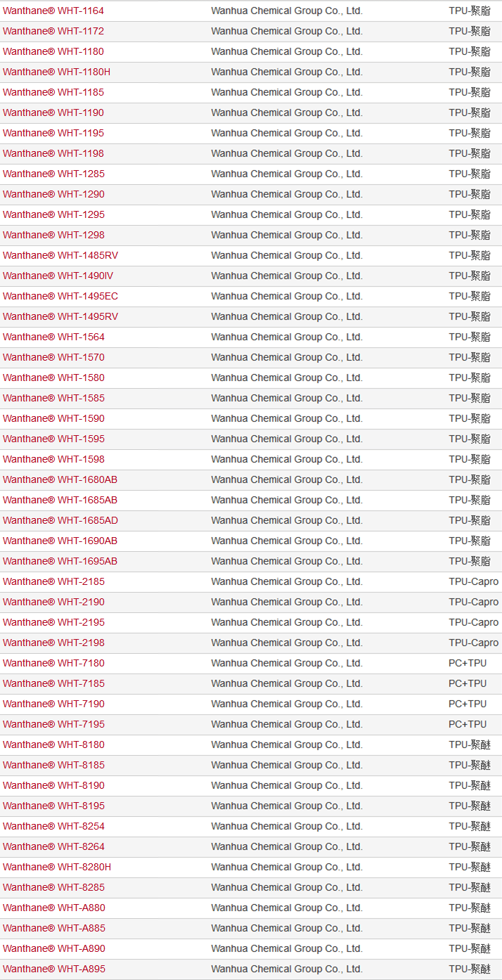
Task: Open the Wanthane® WHT-1680AB product
Action: pos(60,479)
